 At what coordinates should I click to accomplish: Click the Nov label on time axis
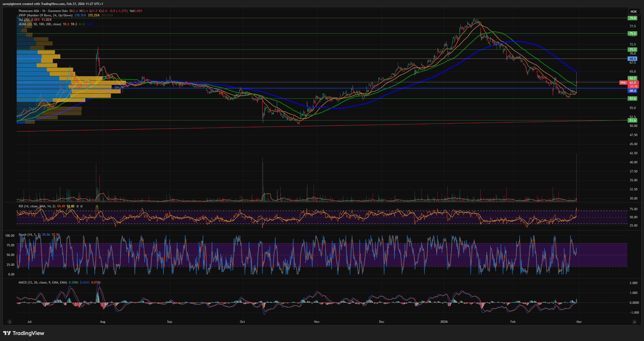(x=317, y=322)
